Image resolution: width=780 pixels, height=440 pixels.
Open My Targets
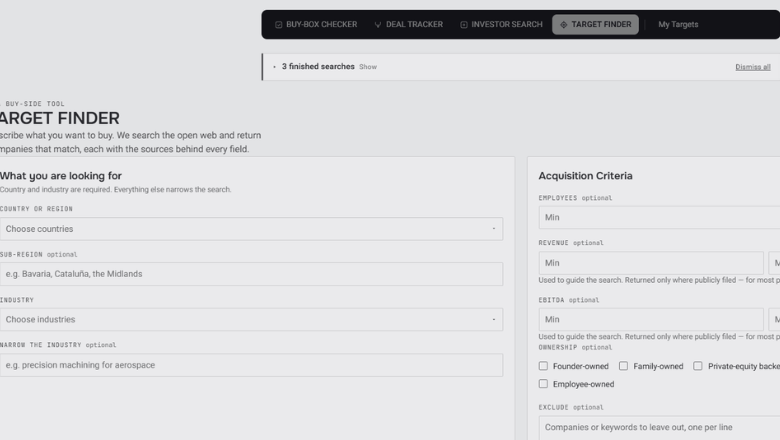pos(678,24)
